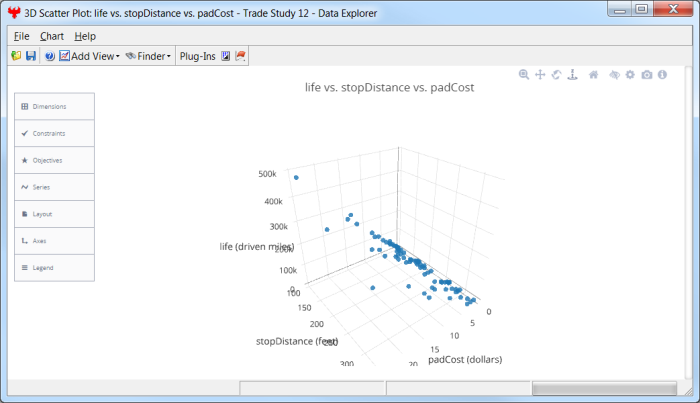Open plot settings gear icon
The height and width of the screenshot is (403, 700).
click(630, 75)
